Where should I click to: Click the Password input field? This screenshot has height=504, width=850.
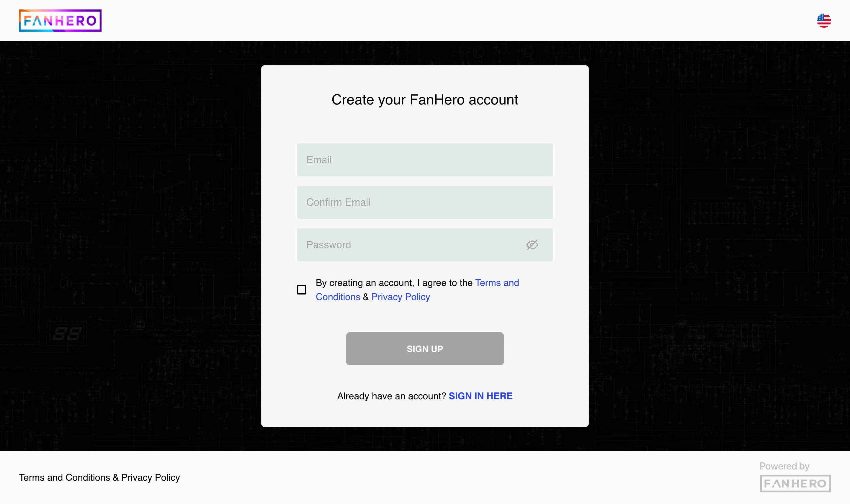425,245
